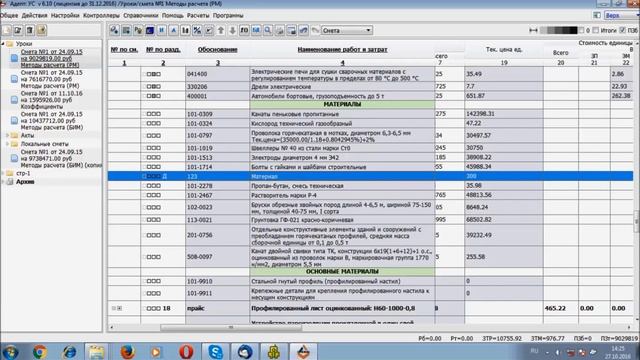Click the window layout toolbar icon
640x360 pixels.
[x=292, y=30]
